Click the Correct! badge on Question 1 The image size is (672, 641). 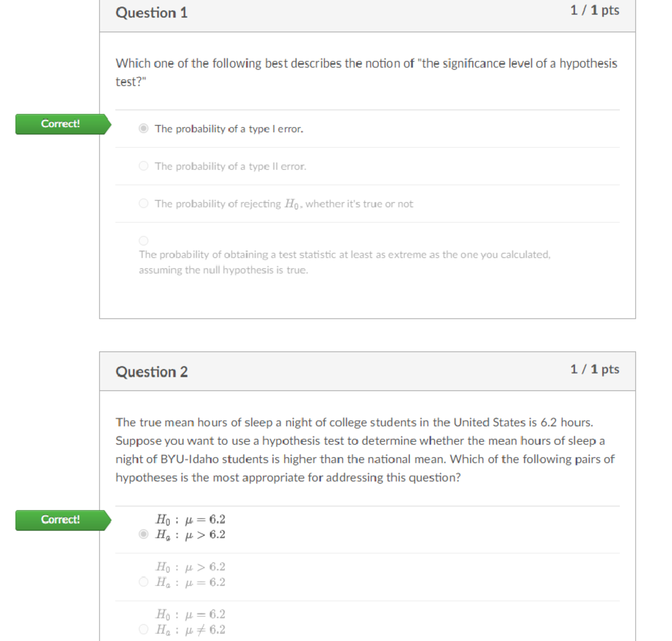[60, 124]
